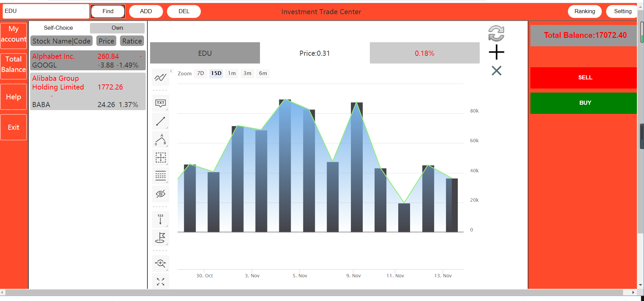
Task: Select the Alibaba Group BABA row
Action: coord(88,91)
